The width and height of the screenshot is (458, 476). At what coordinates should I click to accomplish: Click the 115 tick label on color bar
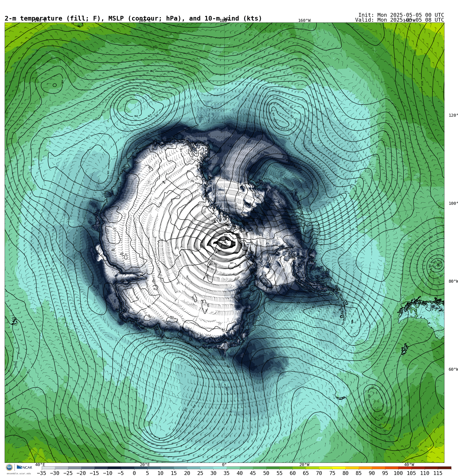click(438, 473)
